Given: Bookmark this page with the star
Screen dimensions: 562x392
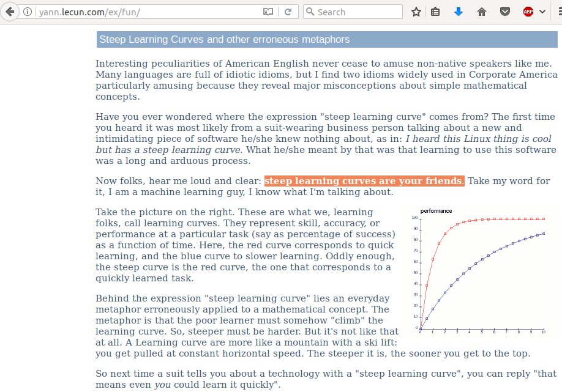Looking at the screenshot, I should (x=416, y=12).
